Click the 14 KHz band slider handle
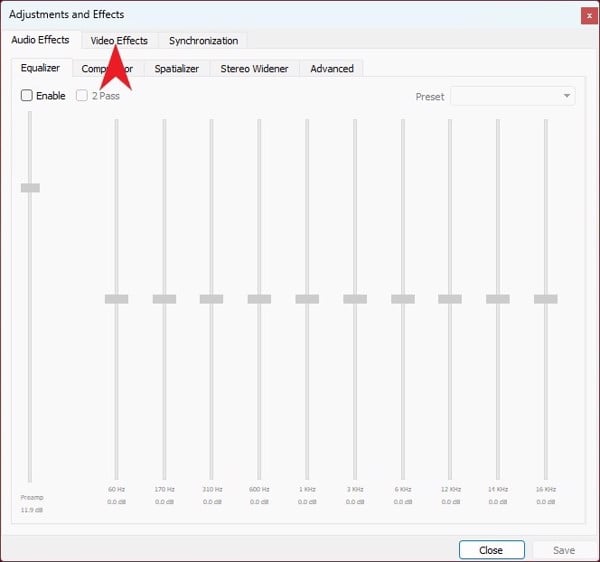Image resolution: width=600 pixels, height=562 pixels. (x=497, y=299)
